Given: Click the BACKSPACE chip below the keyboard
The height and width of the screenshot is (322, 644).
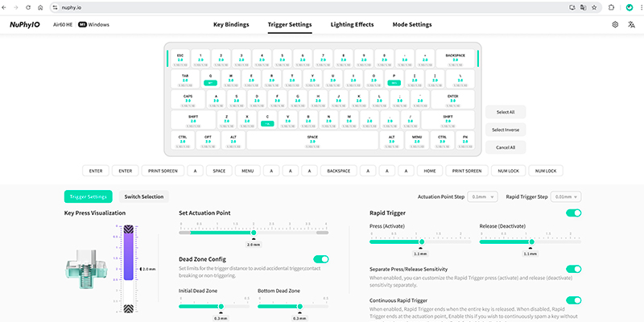Looking at the screenshot, I should 338,171.
